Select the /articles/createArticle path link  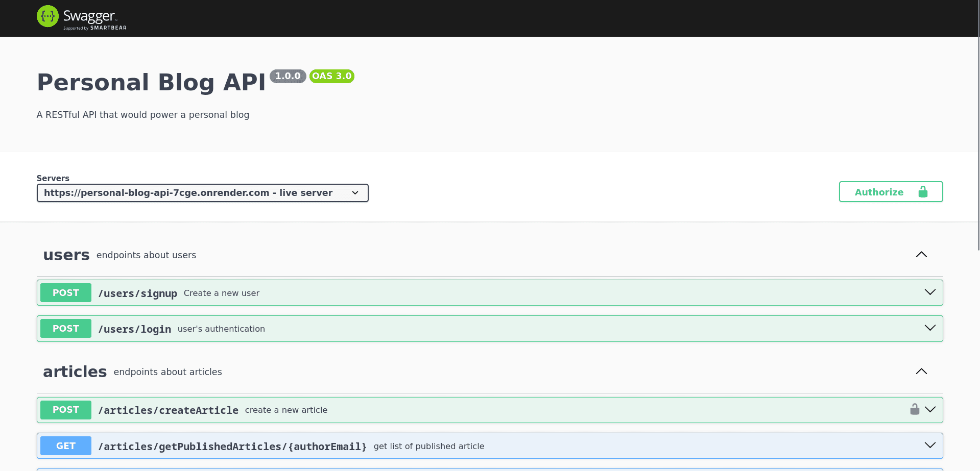[169, 410]
